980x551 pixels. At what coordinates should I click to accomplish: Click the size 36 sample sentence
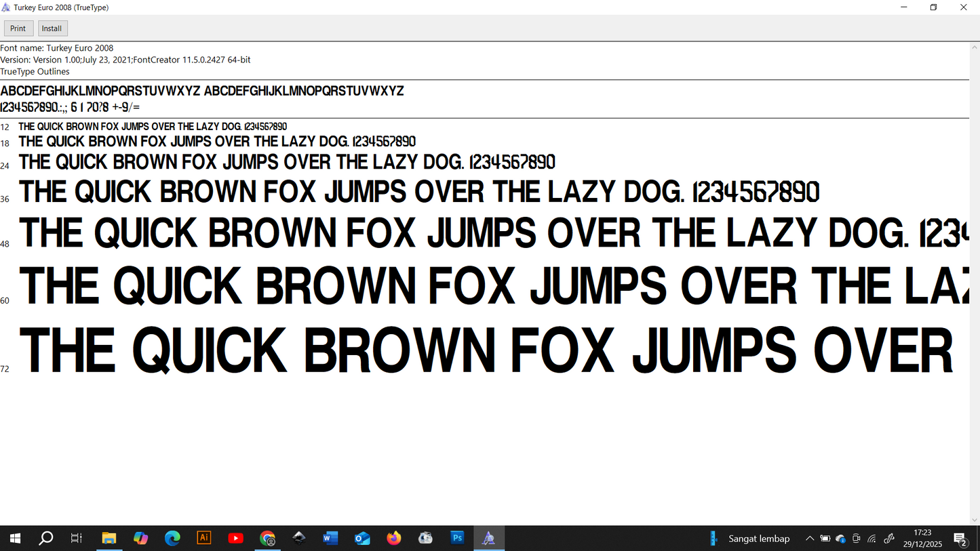pyautogui.click(x=420, y=192)
